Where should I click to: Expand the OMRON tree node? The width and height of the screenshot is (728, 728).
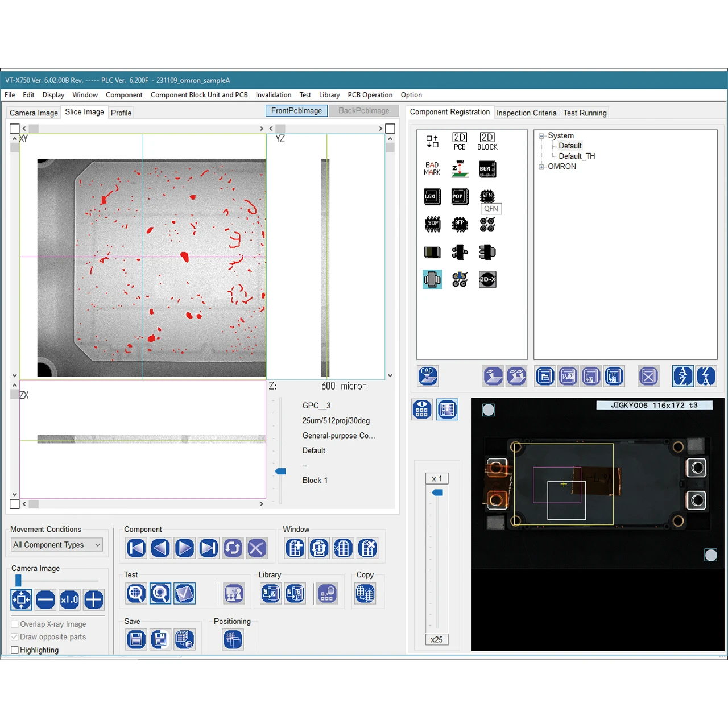(x=541, y=167)
